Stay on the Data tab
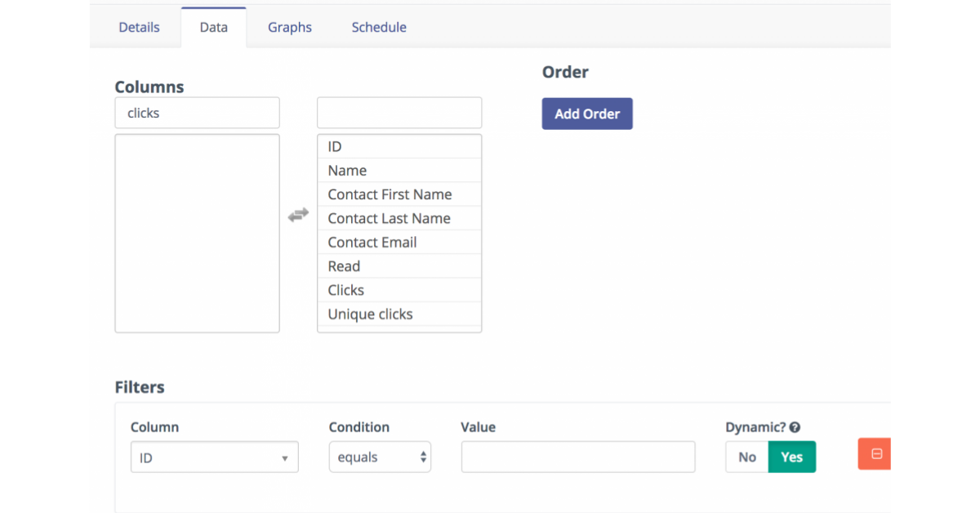The width and height of the screenshot is (980, 513). tap(213, 27)
